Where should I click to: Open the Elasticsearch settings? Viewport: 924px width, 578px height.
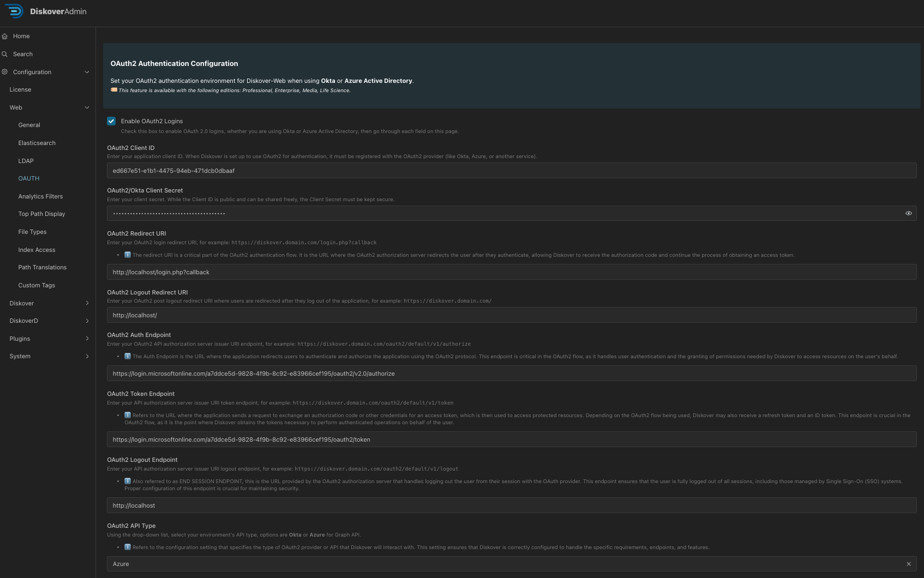tap(37, 143)
